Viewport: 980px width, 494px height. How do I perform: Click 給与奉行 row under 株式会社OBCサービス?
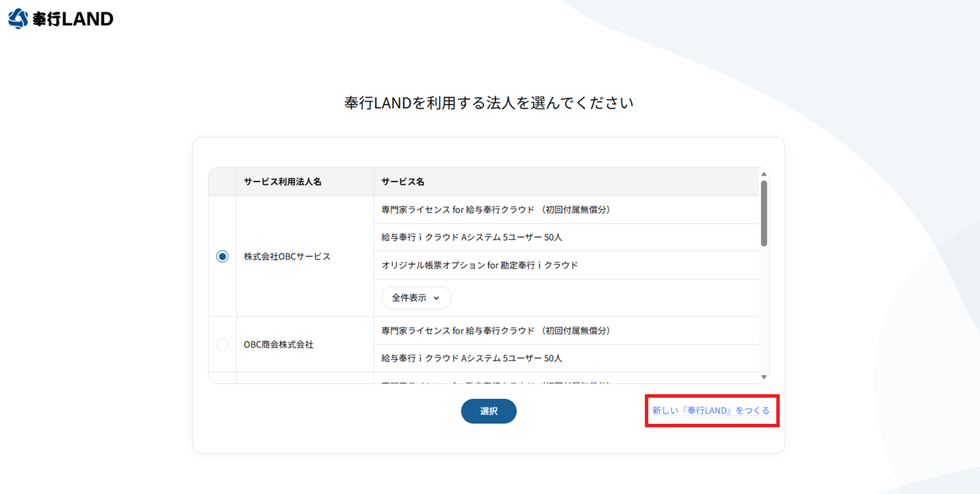(x=566, y=237)
